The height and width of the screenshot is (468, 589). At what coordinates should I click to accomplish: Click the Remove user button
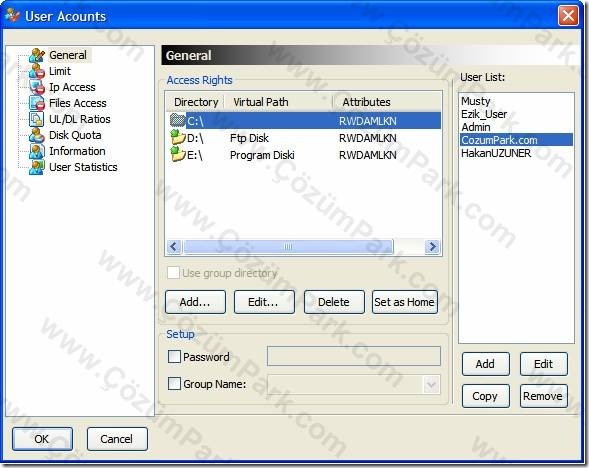(543, 396)
